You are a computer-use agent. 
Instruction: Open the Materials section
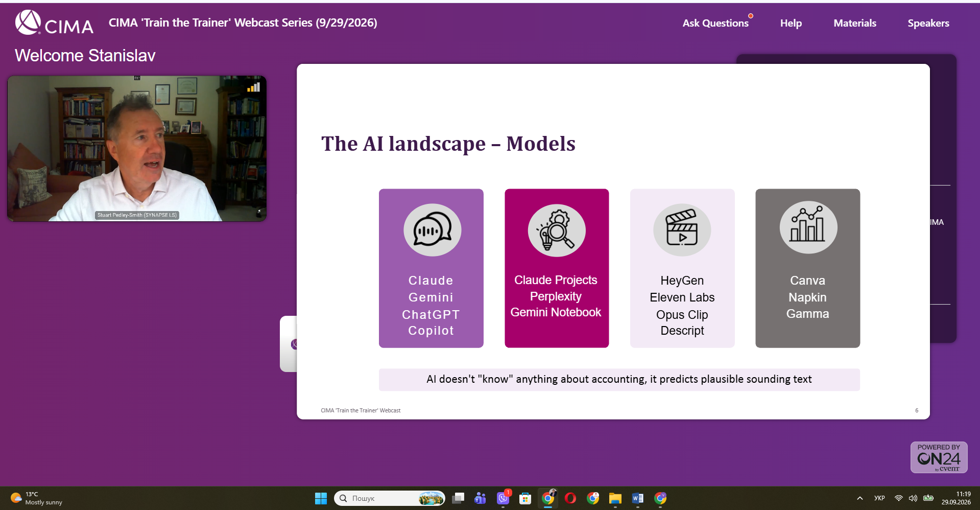point(854,23)
